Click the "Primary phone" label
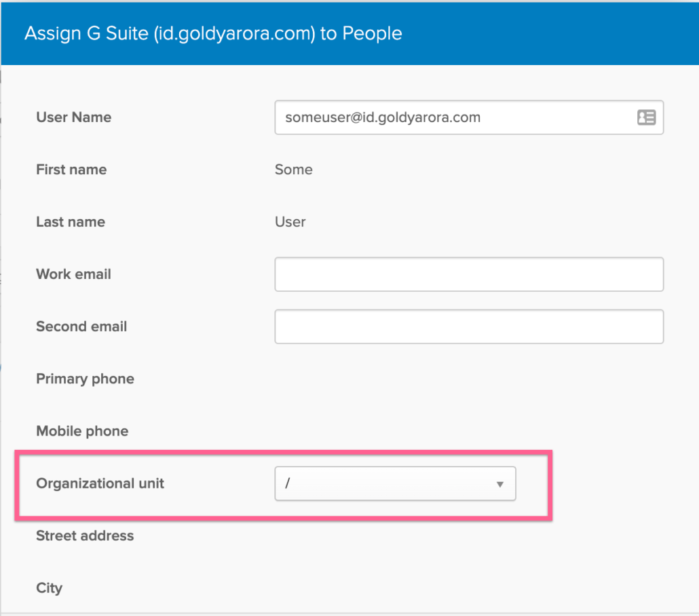Image resolution: width=699 pixels, height=616 pixels. coord(85,379)
